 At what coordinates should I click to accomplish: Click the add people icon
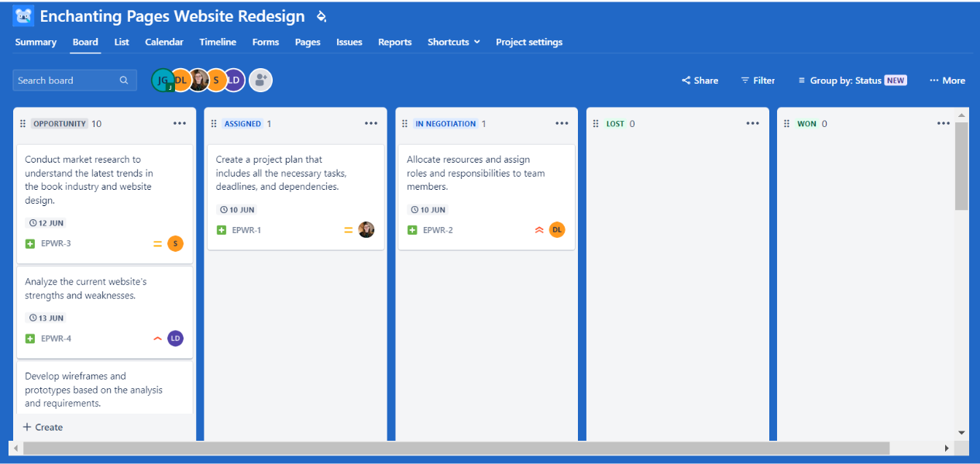point(260,80)
